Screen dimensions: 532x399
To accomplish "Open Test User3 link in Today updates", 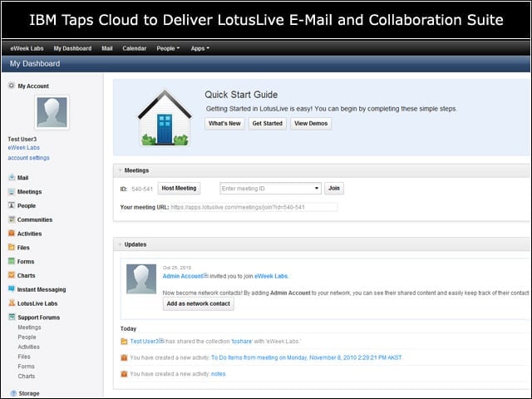I will click(x=144, y=342).
